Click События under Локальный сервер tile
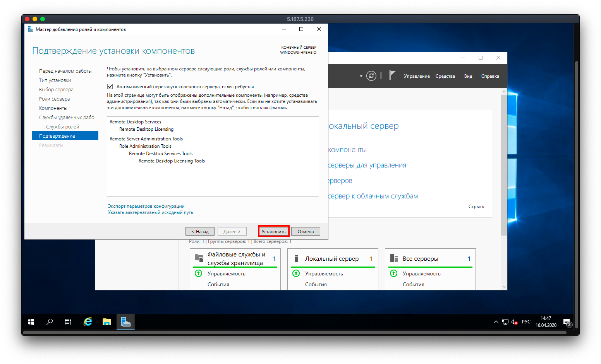Viewport: 601px width, 364px height. pos(316,284)
